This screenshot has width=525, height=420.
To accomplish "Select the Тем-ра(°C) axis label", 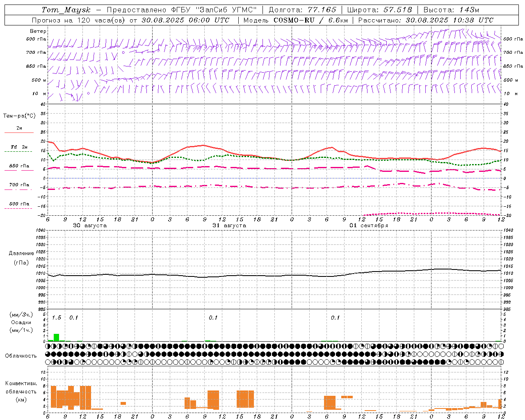I will click(x=19, y=116).
